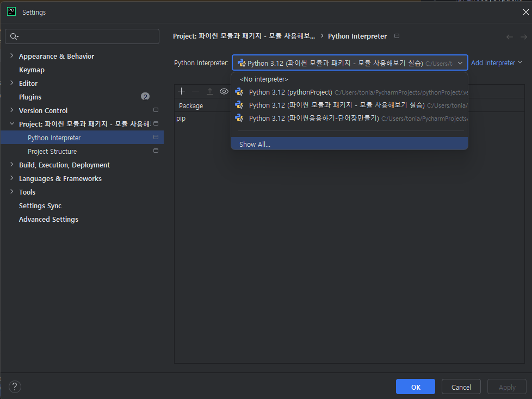Choose Show All... in interpreter list
532x399 pixels.
(349, 144)
